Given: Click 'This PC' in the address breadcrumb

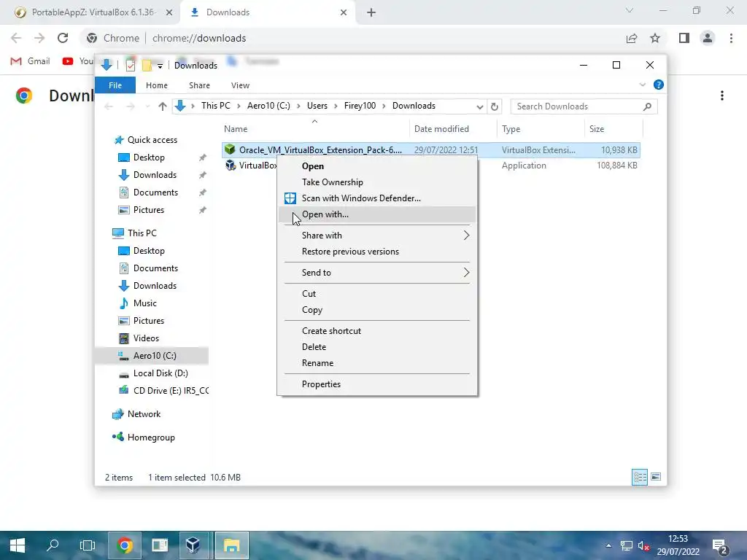Looking at the screenshot, I should (x=215, y=106).
